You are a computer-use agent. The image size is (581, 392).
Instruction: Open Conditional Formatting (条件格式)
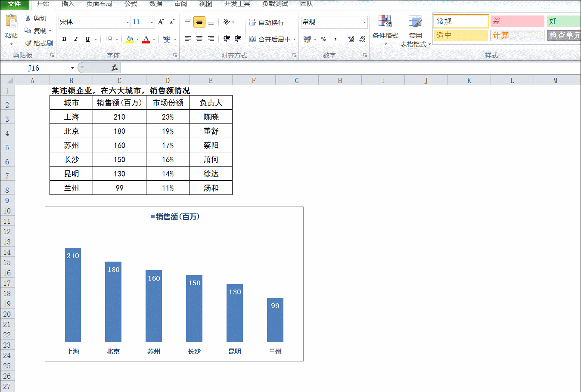tap(385, 30)
